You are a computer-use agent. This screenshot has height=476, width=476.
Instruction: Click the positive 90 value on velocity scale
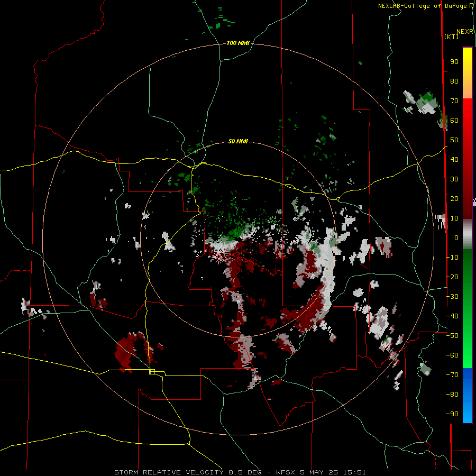coord(454,62)
